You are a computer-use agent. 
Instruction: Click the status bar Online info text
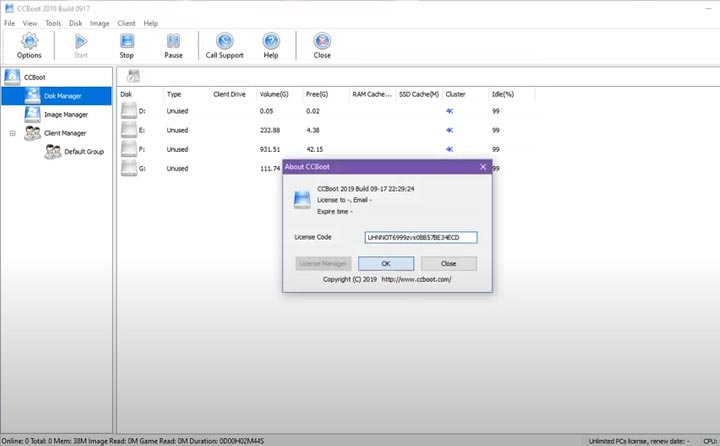(x=133, y=441)
